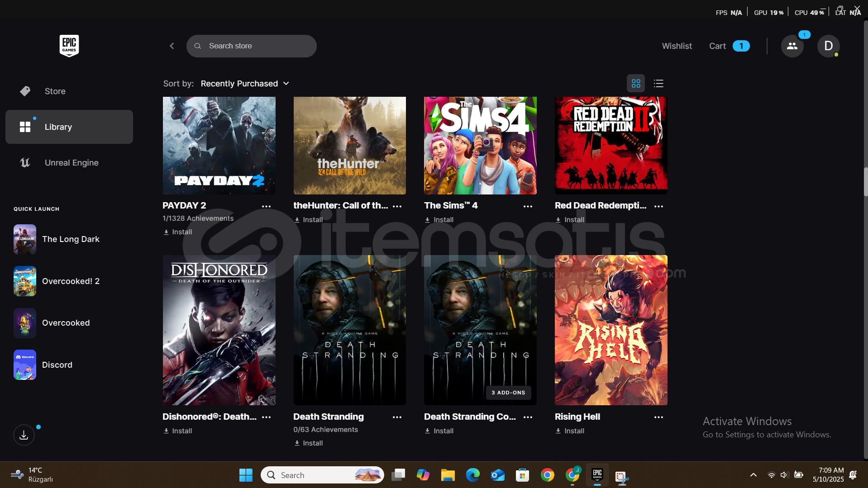Open Microsoft Store from the taskbar
868x488 pixels.
[523, 475]
